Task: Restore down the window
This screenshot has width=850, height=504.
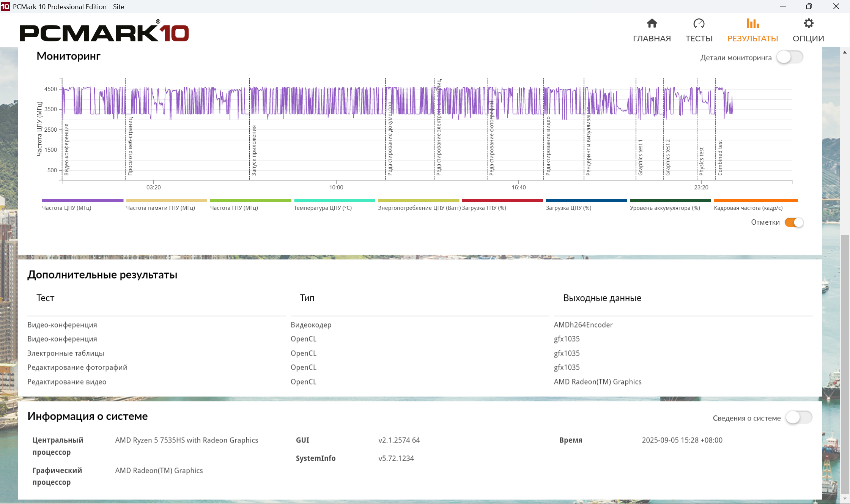Action: 809,6
